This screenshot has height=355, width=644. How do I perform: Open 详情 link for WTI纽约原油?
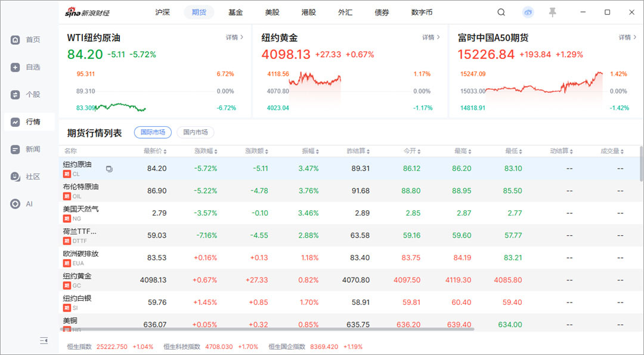click(x=234, y=38)
